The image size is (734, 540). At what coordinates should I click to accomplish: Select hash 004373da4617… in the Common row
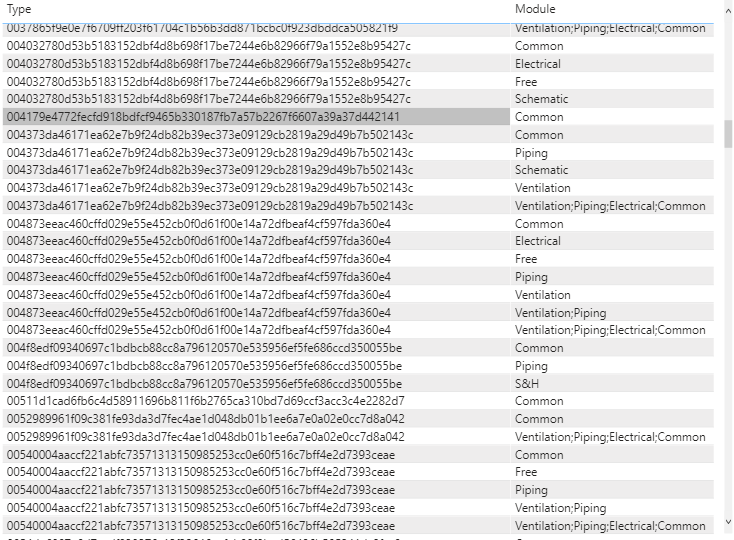coord(210,135)
